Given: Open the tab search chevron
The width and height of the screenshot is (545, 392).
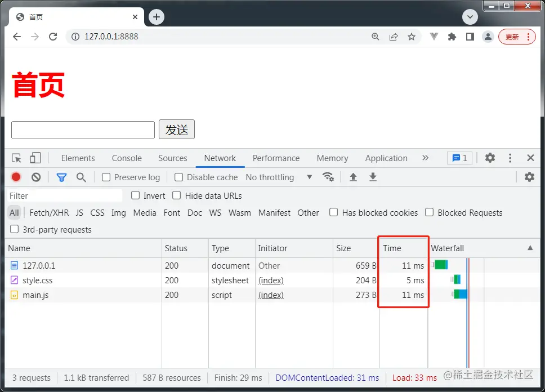Looking at the screenshot, I should pos(470,17).
